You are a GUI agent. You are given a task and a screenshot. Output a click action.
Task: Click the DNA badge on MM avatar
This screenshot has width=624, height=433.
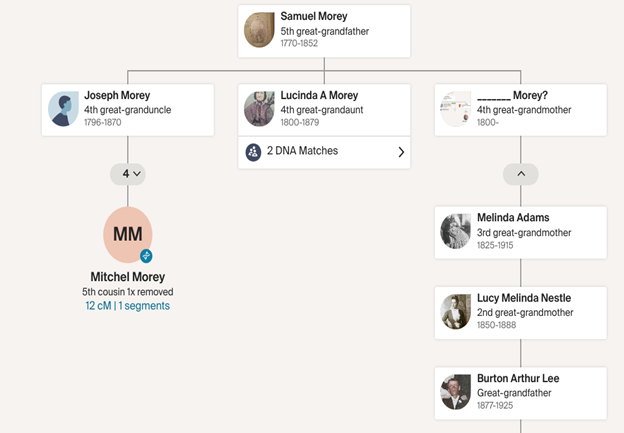click(146, 256)
